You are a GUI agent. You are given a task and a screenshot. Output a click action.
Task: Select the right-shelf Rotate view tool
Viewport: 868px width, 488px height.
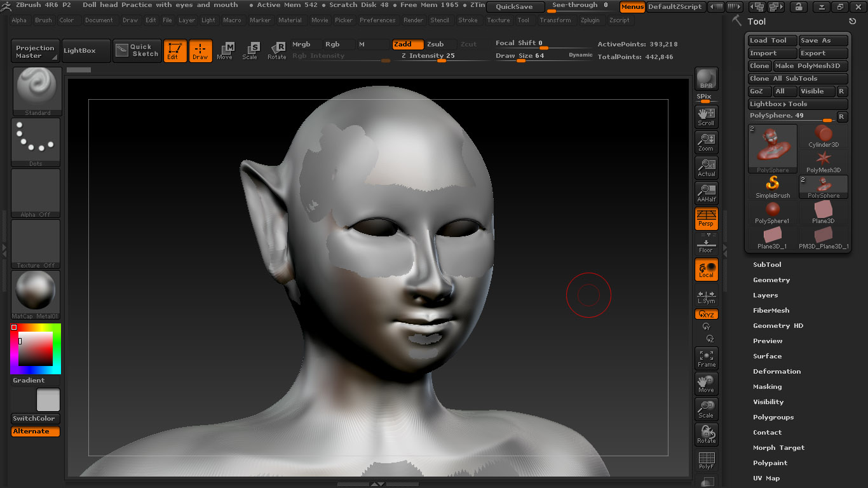point(707,434)
